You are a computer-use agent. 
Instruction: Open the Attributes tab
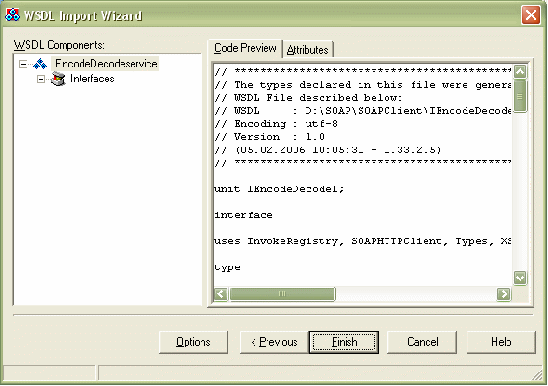(x=308, y=50)
